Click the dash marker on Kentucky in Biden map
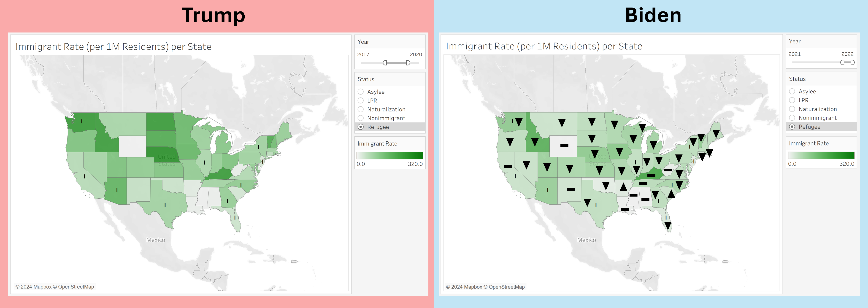Viewport: 868px width, 308px height. [651, 175]
